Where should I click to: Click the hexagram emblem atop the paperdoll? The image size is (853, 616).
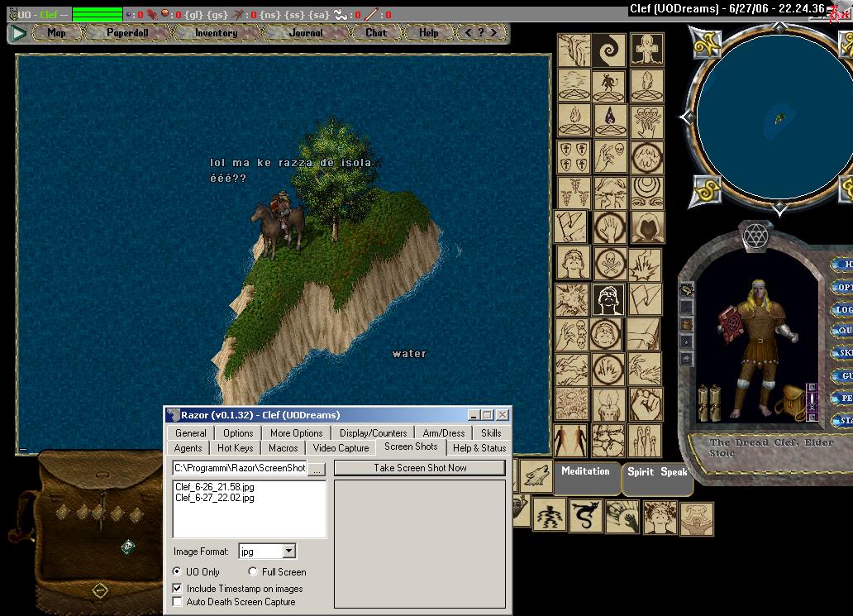pos(757,236)
